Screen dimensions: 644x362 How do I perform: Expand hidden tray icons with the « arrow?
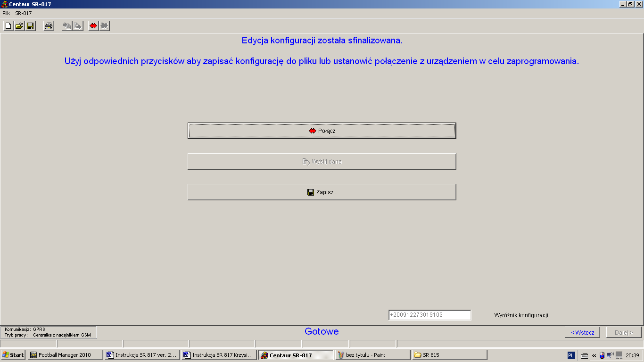[594, 355]
